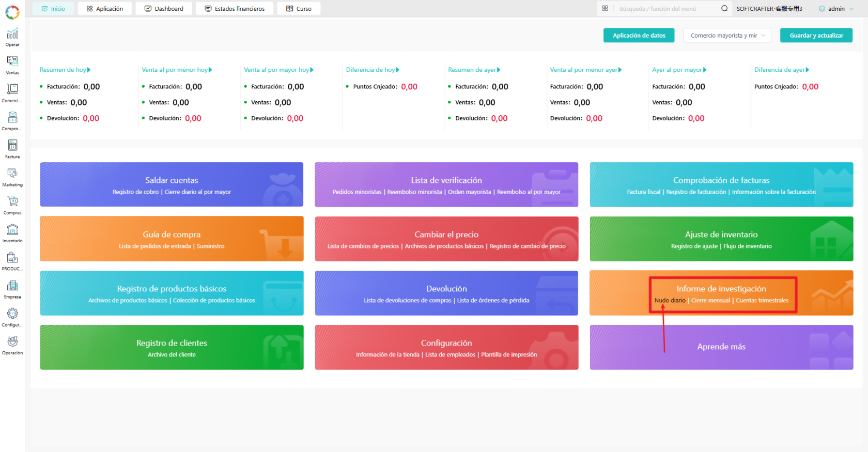
Task: Expand Diferencia de ayer
Action: pyautogui.click(x=782, y=70)
